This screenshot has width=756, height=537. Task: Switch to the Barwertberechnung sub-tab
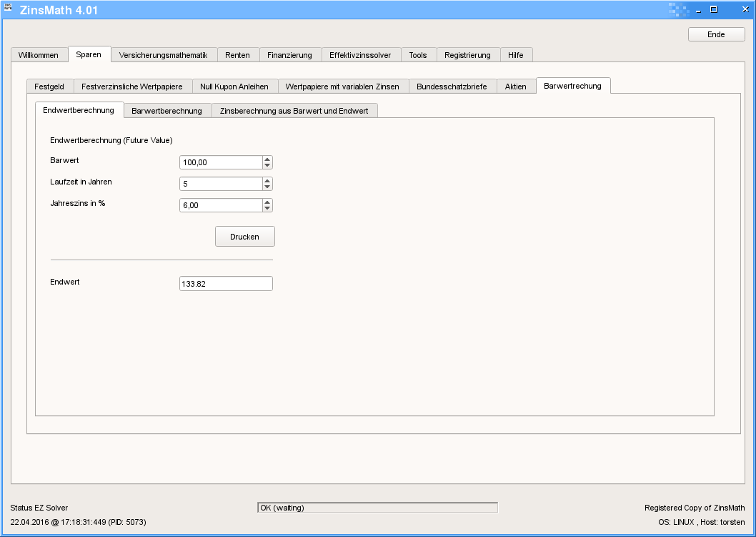167,111
